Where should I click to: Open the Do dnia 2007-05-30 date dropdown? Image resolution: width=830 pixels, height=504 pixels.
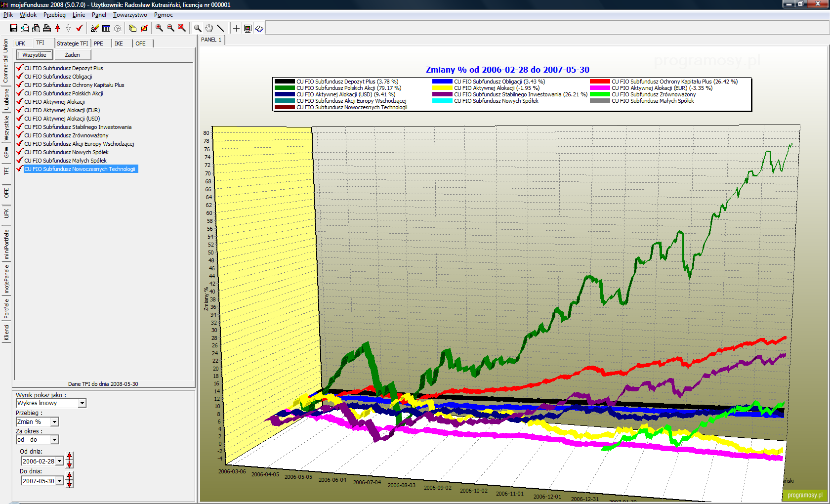pos(60,481)
